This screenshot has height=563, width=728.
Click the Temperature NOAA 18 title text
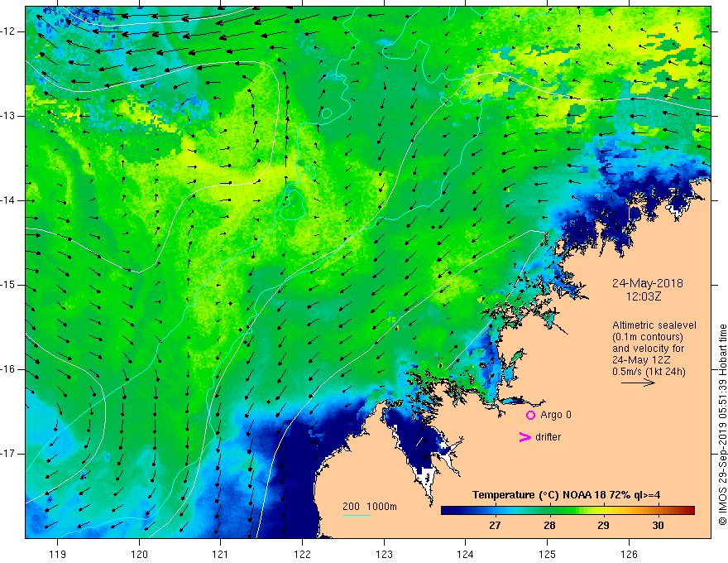tap(567, 495)
